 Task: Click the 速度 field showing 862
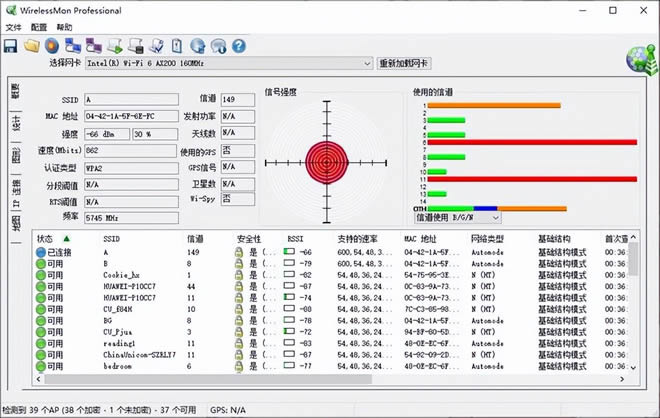coord(130,150)
